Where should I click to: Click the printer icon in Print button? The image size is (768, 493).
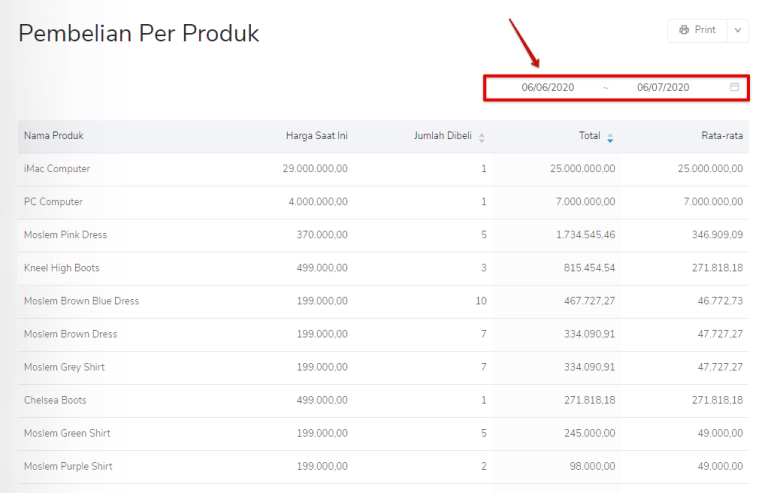pos(684,30)
